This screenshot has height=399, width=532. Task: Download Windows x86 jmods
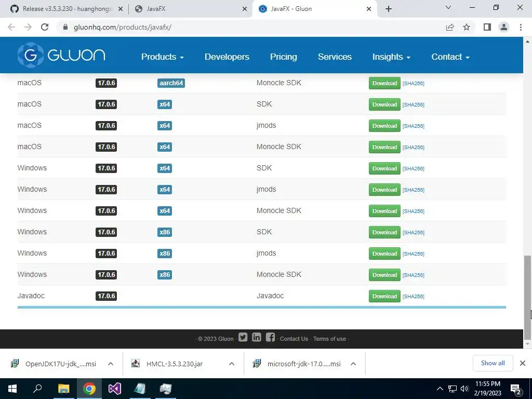click(384, 254)
